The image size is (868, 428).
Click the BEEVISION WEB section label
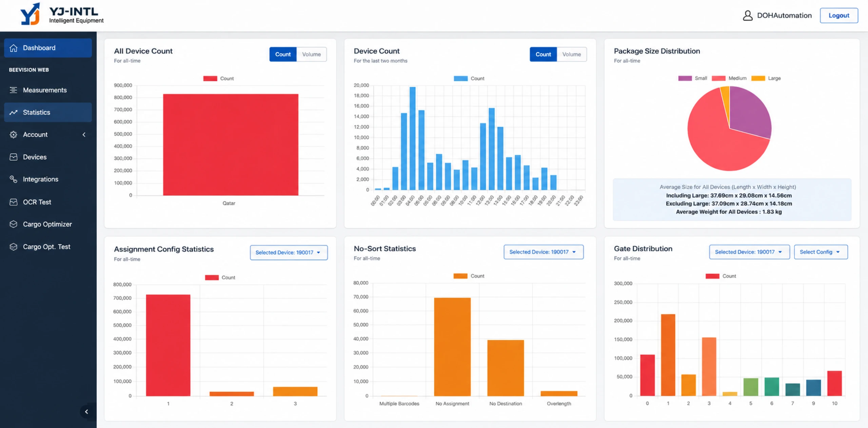tap(29, 70)
